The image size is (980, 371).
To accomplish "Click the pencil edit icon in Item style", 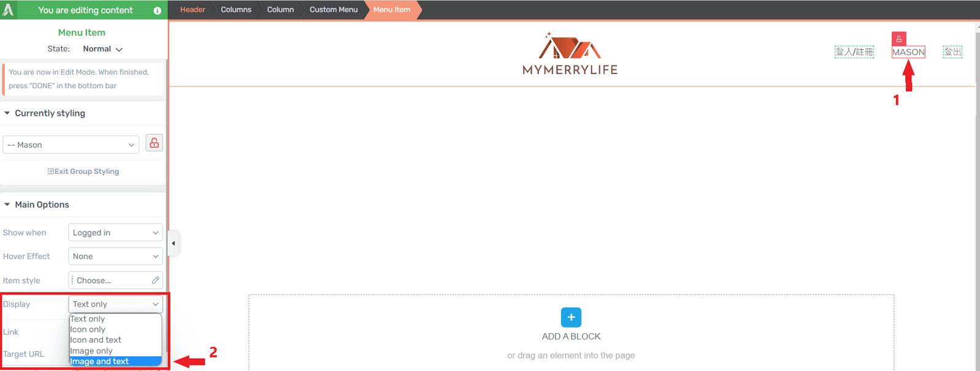I will 156,280.
